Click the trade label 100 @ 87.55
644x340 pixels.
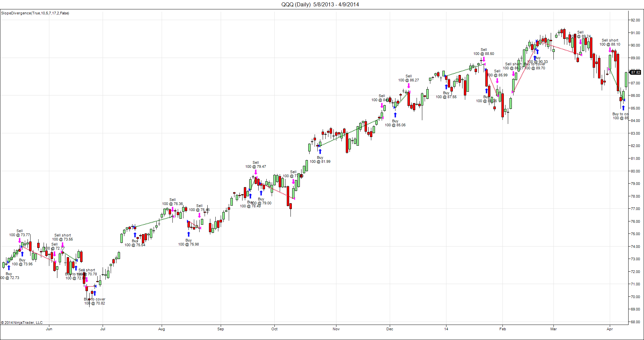point(446,97)
